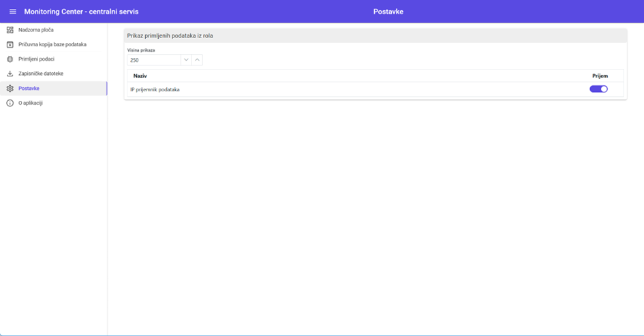Click the Visina prikaza input field
Image resolution: width=644 pixels, height=336 pixels.
point(153,60)
